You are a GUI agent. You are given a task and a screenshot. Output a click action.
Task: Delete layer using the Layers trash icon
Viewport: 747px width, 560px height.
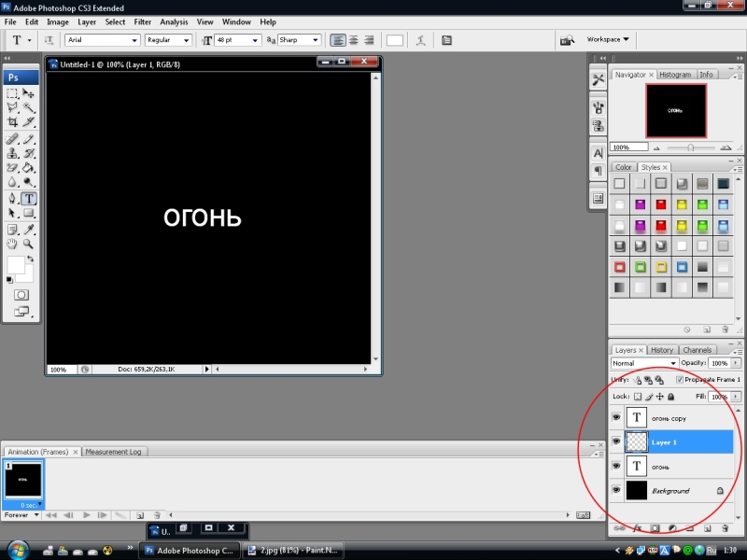click(x=725, y=528)
